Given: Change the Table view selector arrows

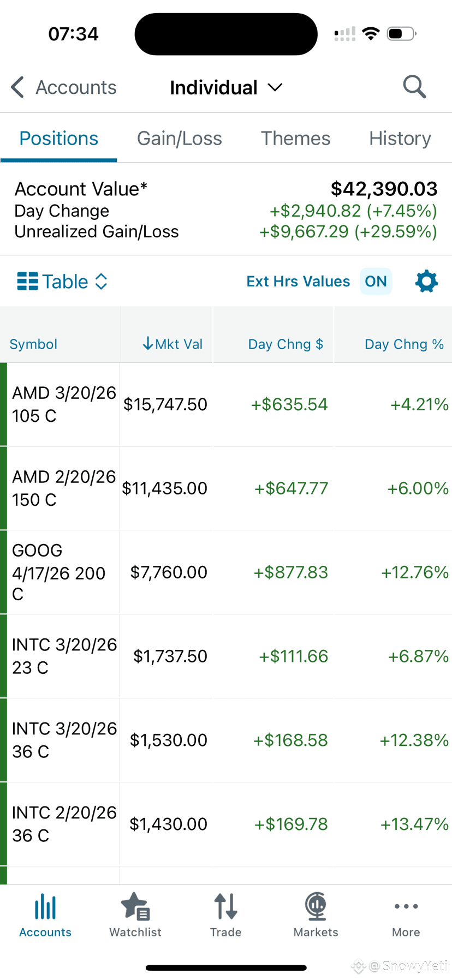Looking at the screenshot, I should coord(101,282).
